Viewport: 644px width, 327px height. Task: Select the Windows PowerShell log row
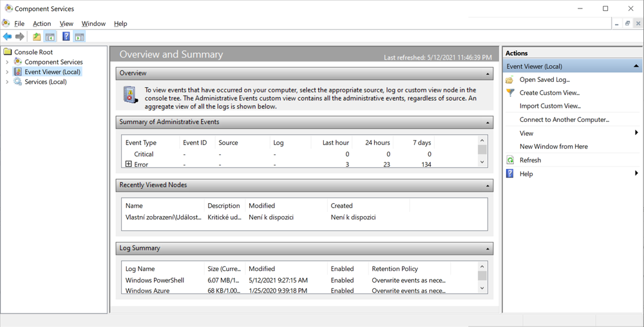[x=155, y=281]
